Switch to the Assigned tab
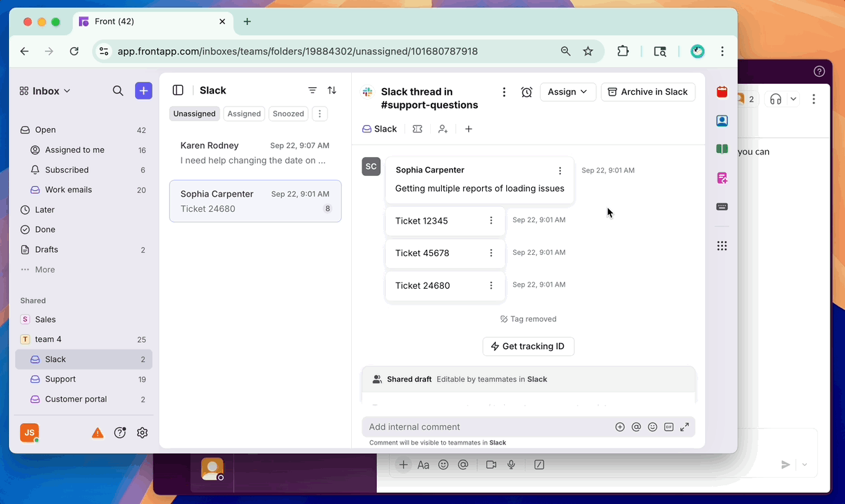This screenshot has height=504, width=845. point(244,114)
